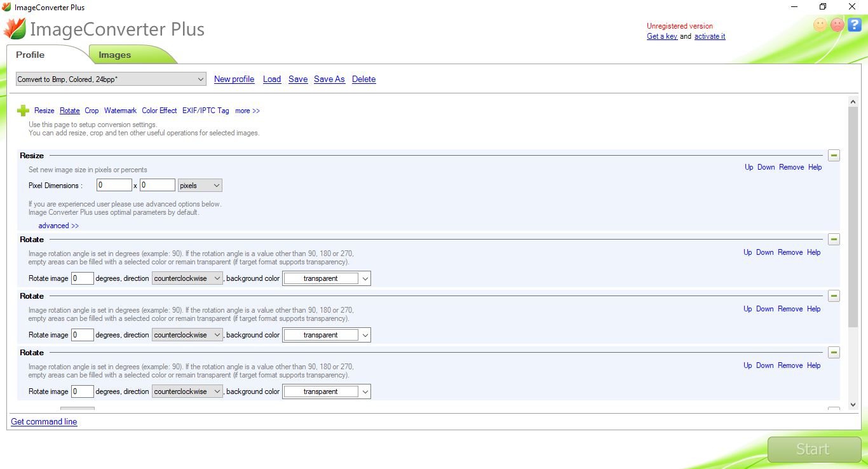Image resolution: width=868 pixels, height=469 pixels.
Task: Click degrees field in third Rotate section
Action: pos(83,391)
